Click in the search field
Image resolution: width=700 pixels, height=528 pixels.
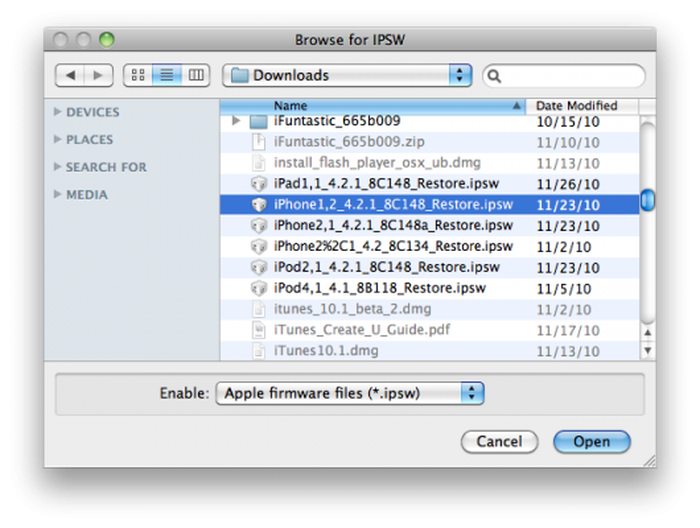(570, 75)
